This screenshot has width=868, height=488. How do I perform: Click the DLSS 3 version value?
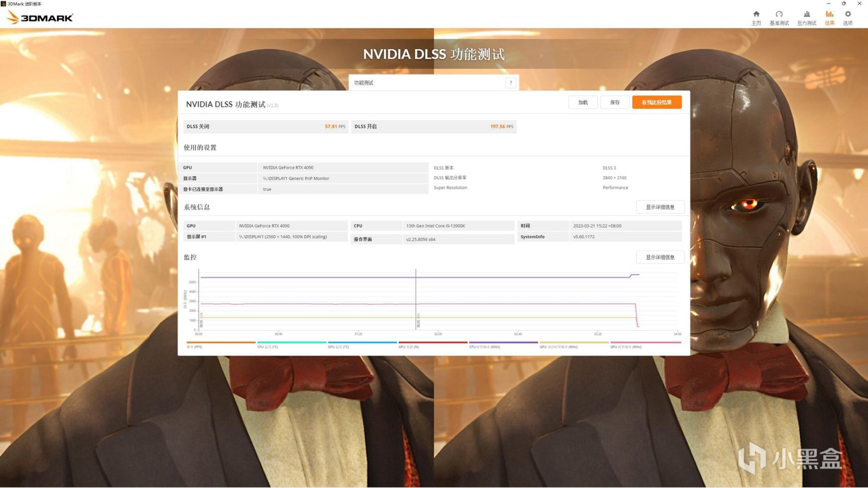click(x=609, y=168)
